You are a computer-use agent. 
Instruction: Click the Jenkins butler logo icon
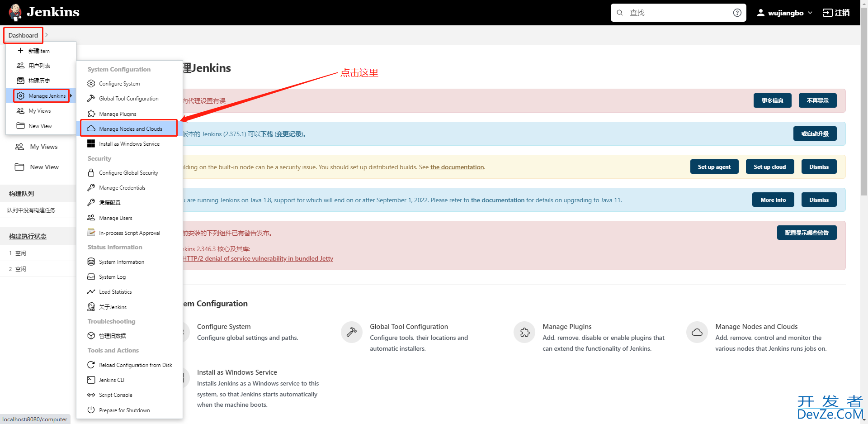coord(15,12)
